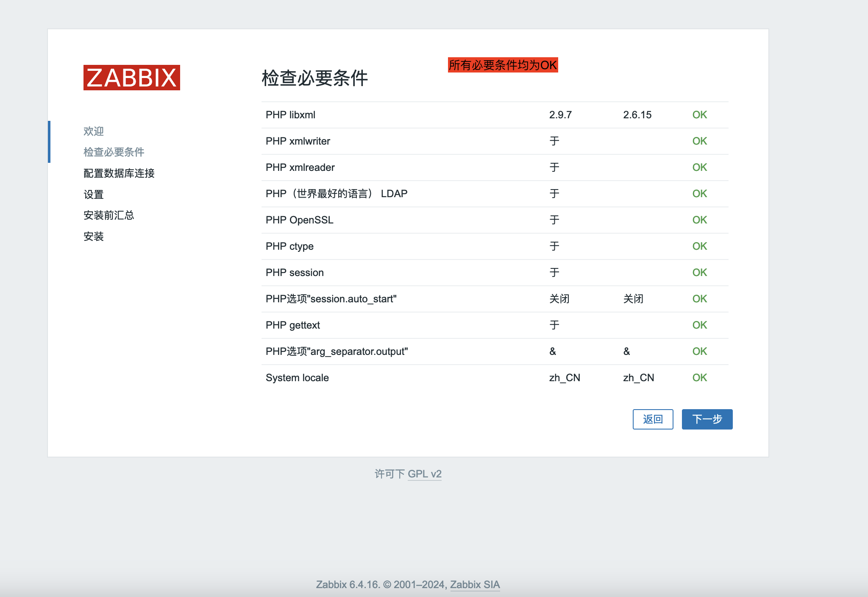The image size is (868, 597).
Task: Click the PHP xmlwriter row label
Action: point(298,141)
